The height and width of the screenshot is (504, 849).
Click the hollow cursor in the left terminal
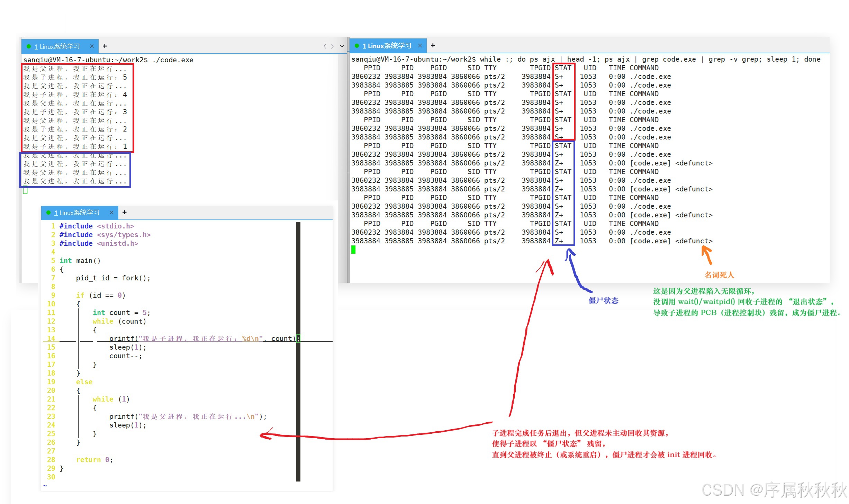pyautogui.click(x=25, y=190)
